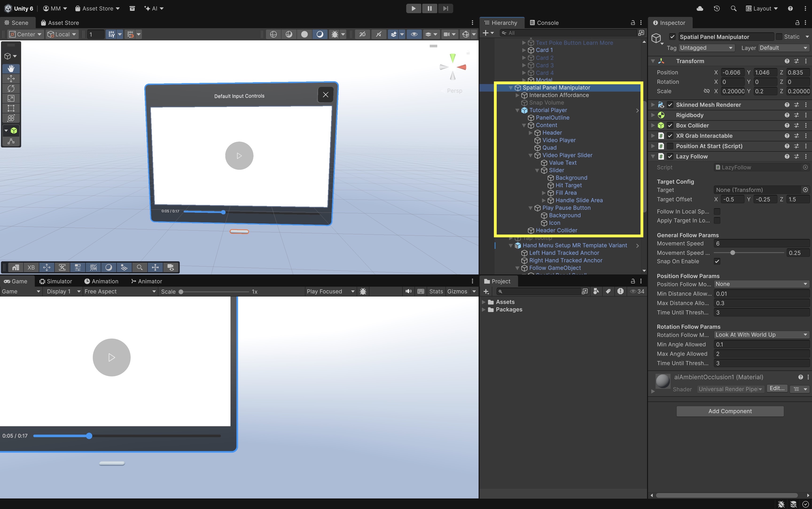Click the Play button in toolbar
The image size is (812, 509).
pyautogui.click(x=413, y=8)
